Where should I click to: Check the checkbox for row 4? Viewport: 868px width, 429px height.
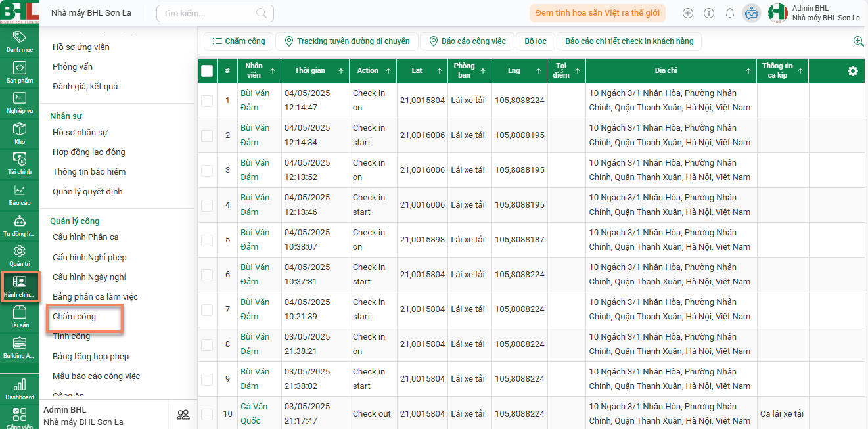[x=207, y=205]
